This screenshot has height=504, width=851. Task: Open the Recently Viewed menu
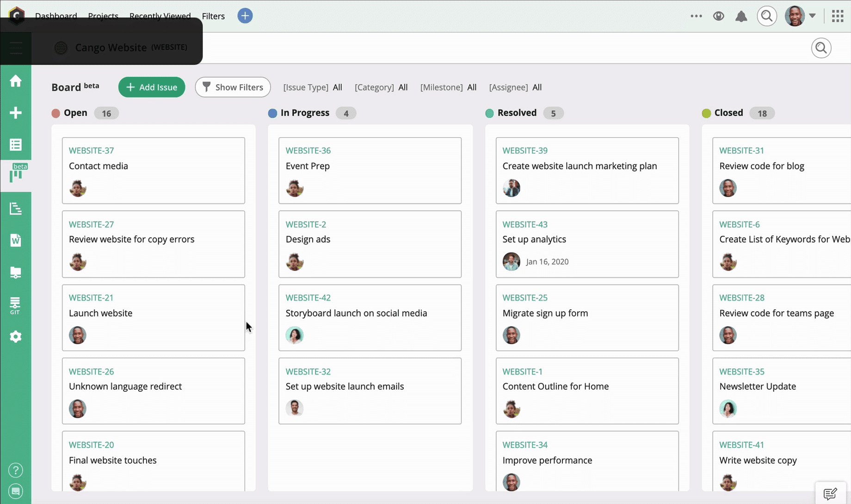click(x=160, y=16)
